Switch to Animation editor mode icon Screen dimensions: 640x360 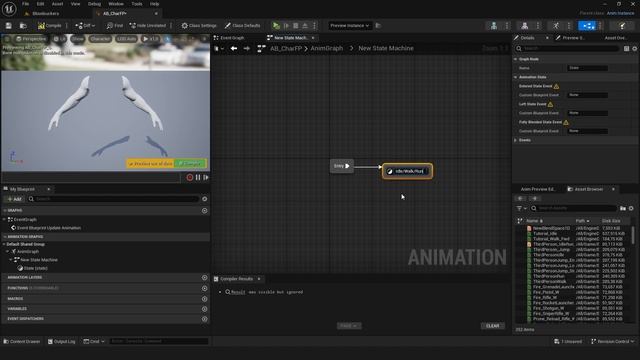pos(556,26)
